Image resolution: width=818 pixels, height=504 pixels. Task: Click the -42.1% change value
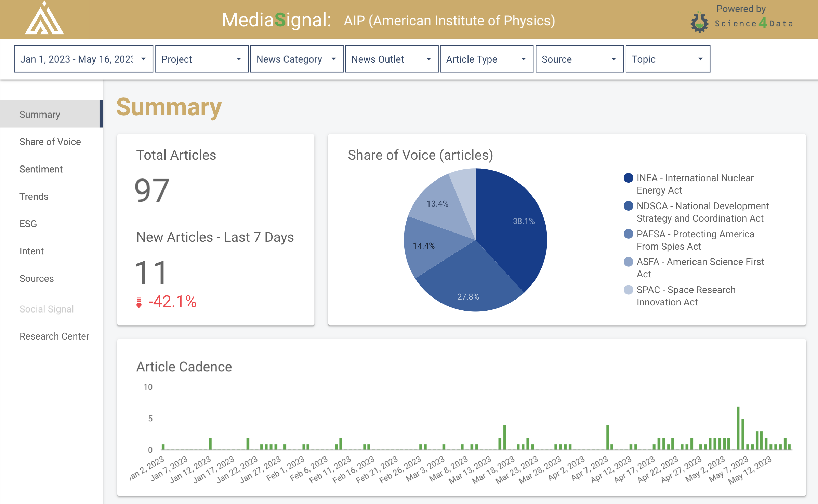tap(172, 302)
